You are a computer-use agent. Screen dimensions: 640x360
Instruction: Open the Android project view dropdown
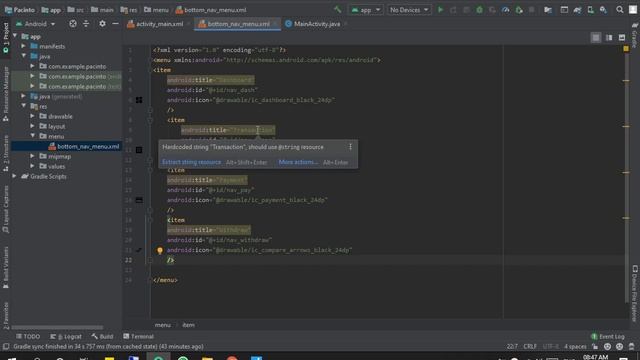coord(36,24)
